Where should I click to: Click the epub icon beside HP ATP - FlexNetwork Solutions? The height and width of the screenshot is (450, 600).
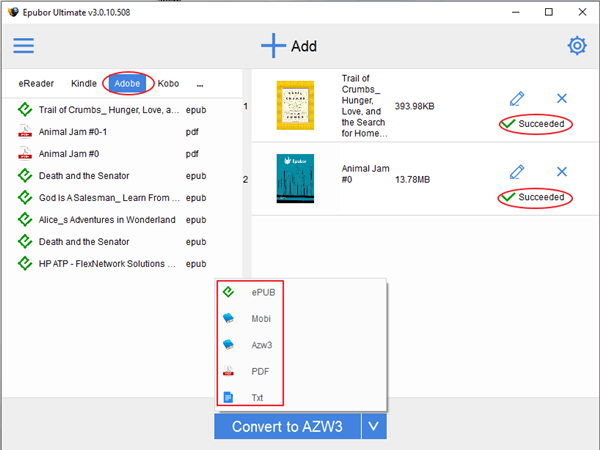pos(25,264)
